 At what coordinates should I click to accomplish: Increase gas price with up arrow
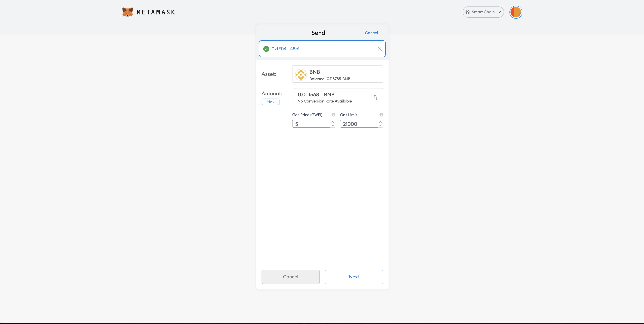tap(333, 122)
